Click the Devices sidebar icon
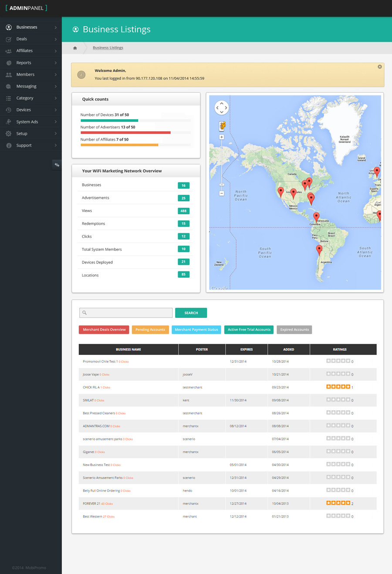This screenshot has height=574, width=392. [9, 110]
